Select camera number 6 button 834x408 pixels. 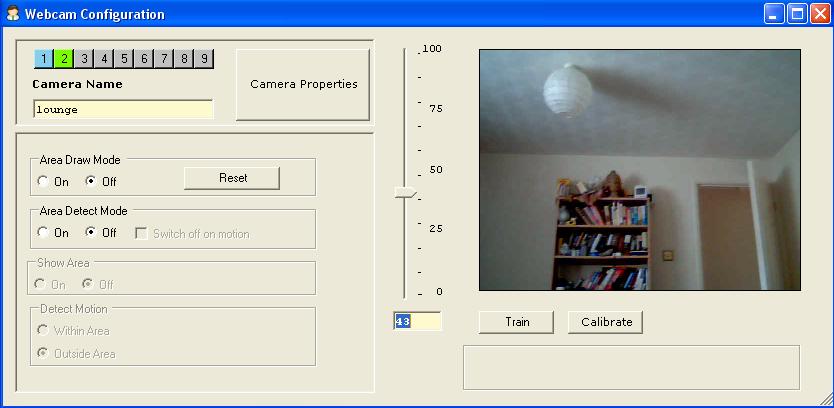[144, 59]
